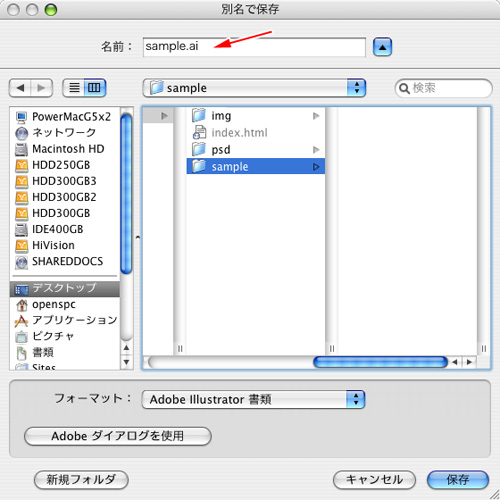Select the HDD250GB drive icon
The image size is (500, 500).
(22, 165)
